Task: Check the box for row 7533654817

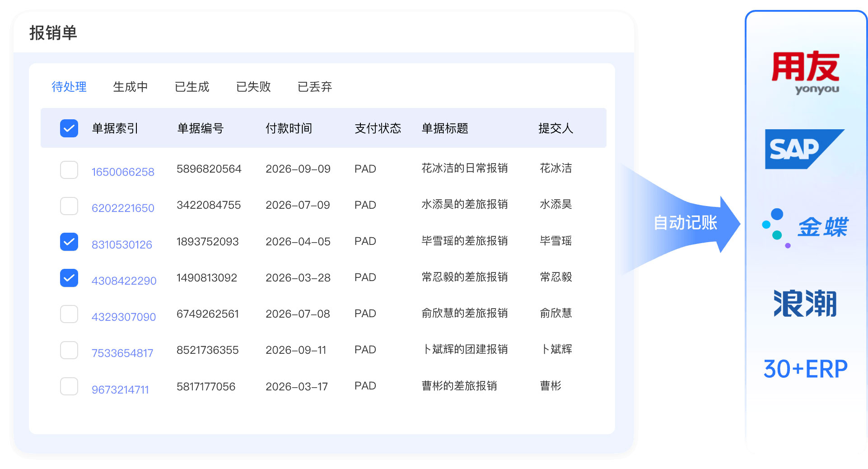Action: [69, 350]
